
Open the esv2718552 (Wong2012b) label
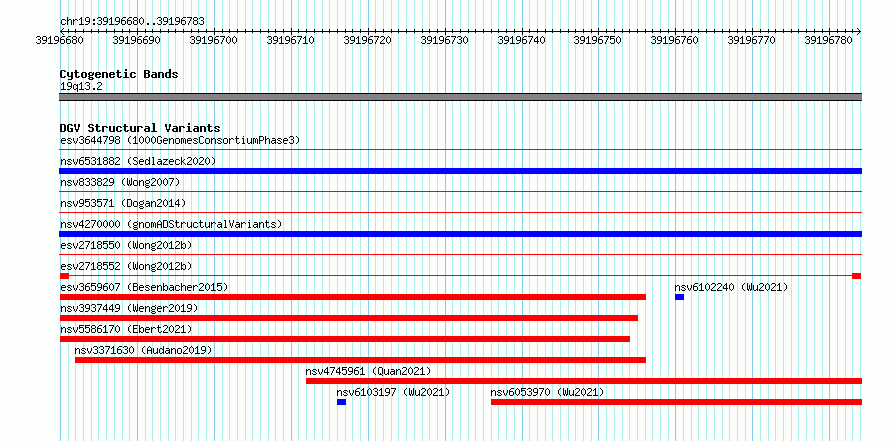coord(126,266)
